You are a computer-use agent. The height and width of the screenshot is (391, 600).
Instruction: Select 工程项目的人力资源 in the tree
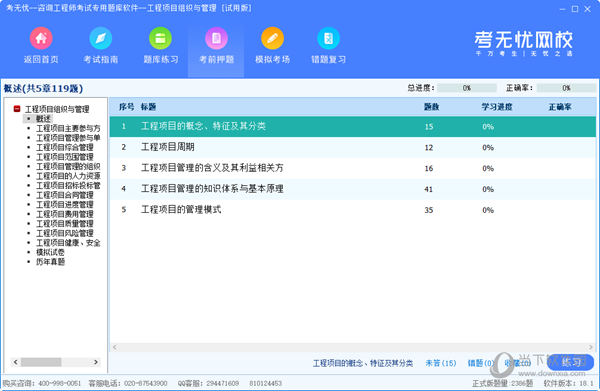click(68, 176)
